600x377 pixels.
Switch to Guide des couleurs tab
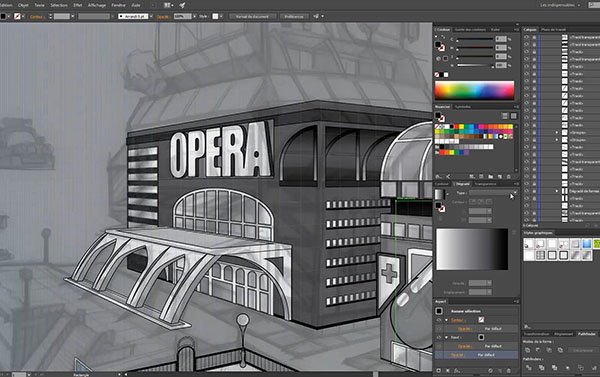(x=470, y=29)
